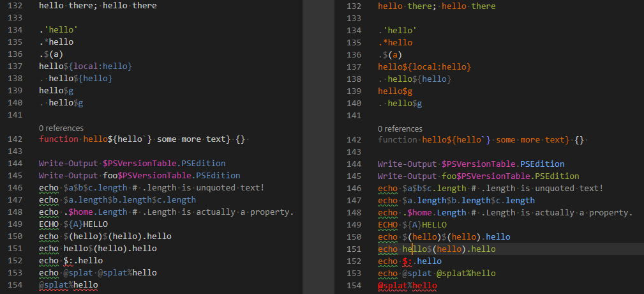Click green foo on right pane line 145
The height and width of the screenshot is (294, 644).
[x=449, y=176]
